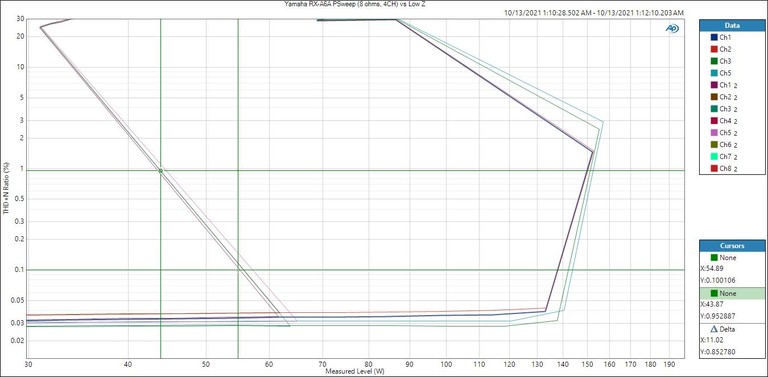The width and height of the screenshot is (768, 377).
Task: Click the Delta label in Cursors panel
Action: pyautogui.click(x=727, y=330)
